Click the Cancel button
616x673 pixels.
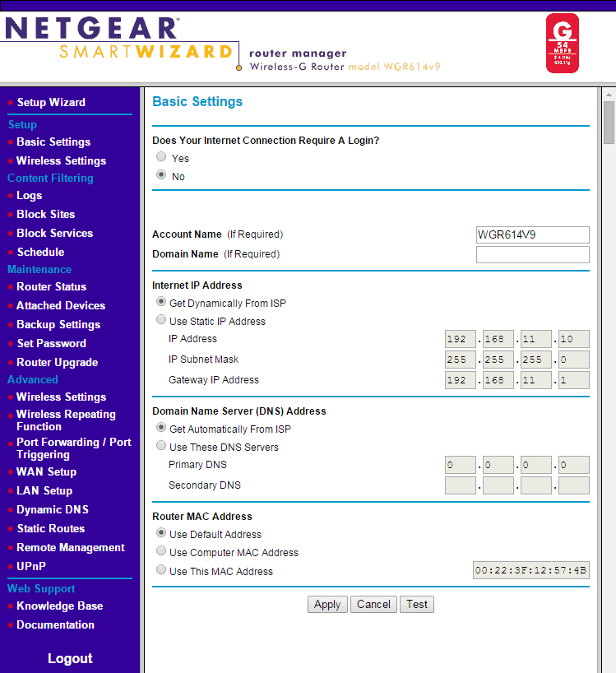(x=373, y=604)
